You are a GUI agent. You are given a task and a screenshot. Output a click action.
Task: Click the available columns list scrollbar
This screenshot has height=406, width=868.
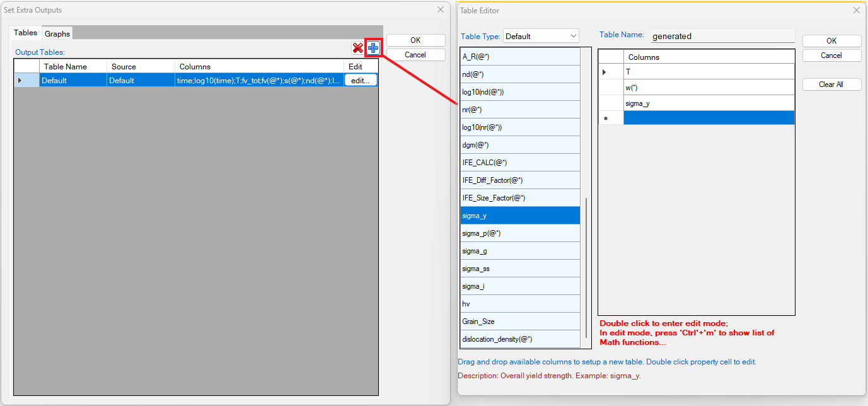tap(586, 271)
